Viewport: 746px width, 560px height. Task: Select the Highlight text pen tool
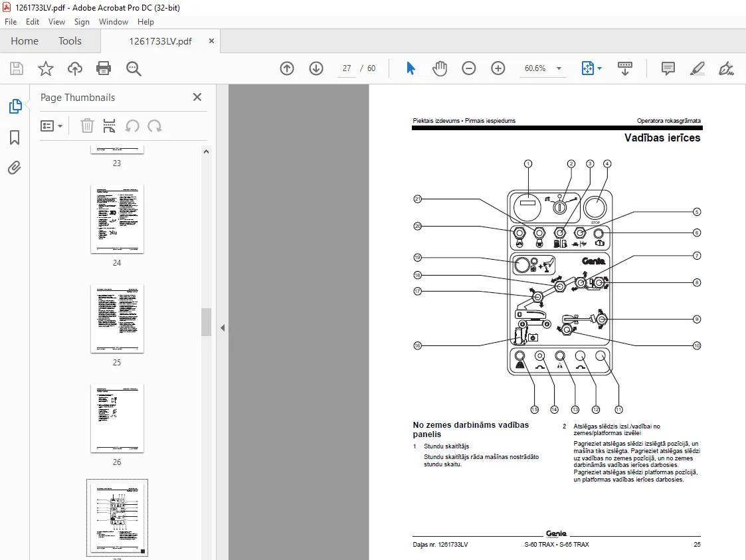697,68
